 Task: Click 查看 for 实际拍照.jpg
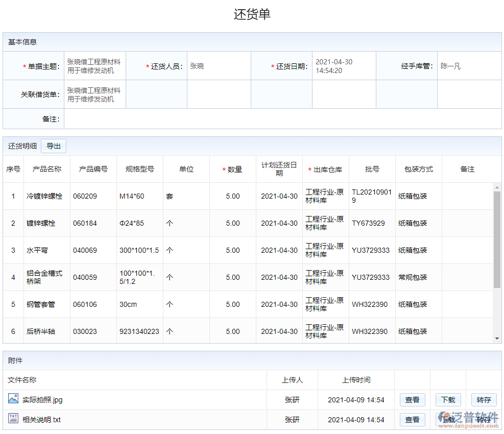click(412, 400)
